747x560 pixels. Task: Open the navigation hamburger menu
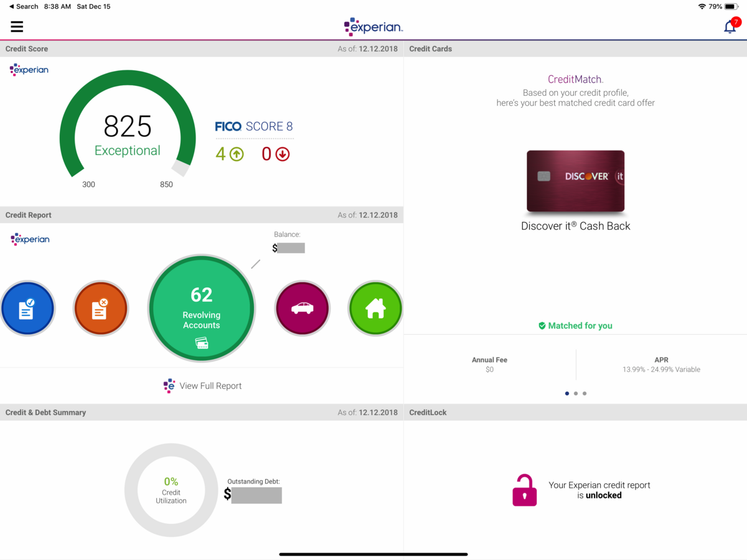point(17,26)
